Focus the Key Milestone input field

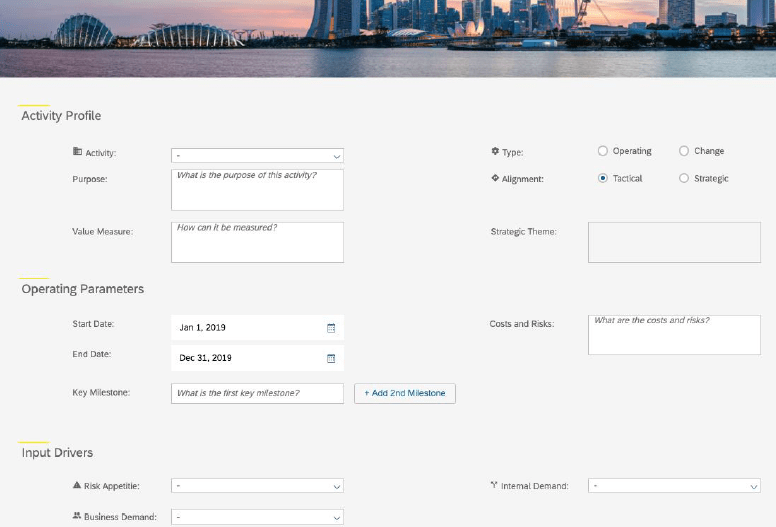257,393
